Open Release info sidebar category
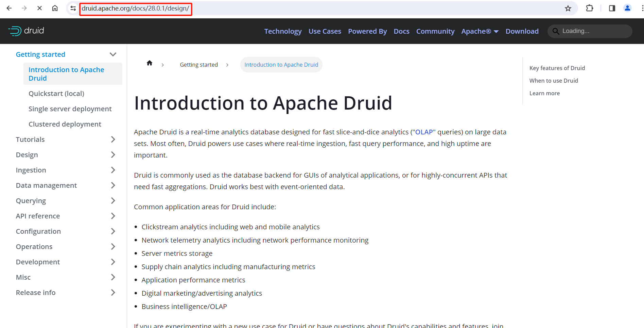644x328 pixels. (36, 293)
